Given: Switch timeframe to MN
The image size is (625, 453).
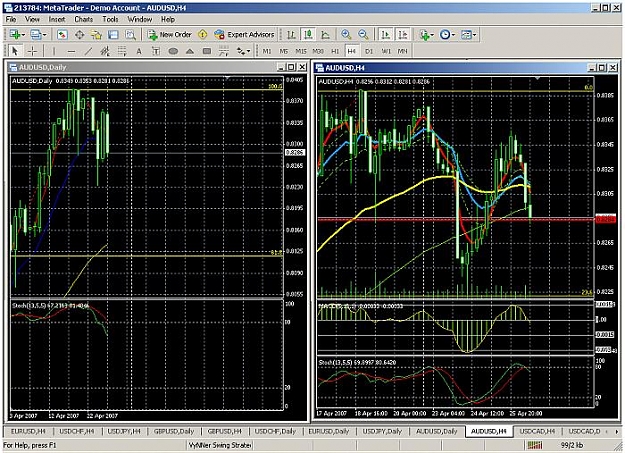Looking at the screenshot, I should [403, 51].
